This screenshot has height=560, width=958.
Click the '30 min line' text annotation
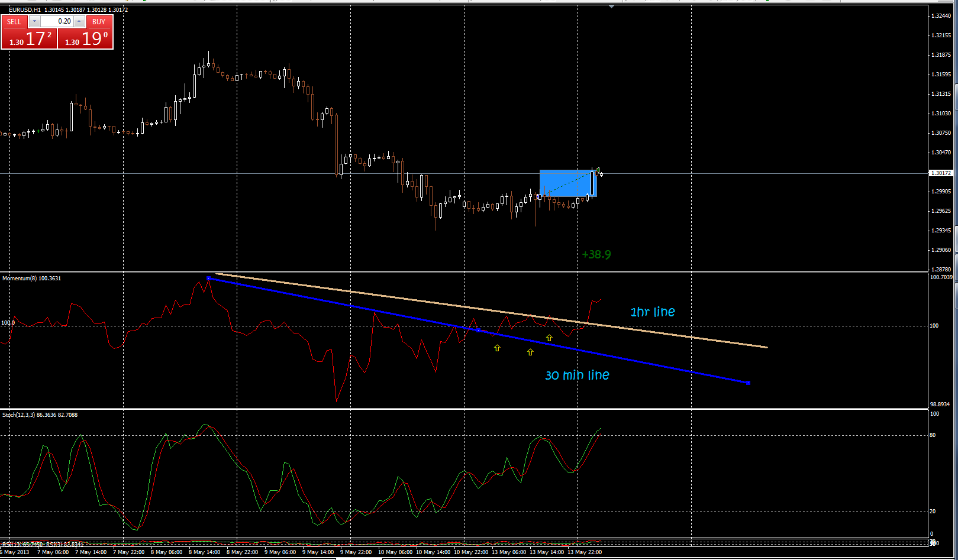[576, 375]
